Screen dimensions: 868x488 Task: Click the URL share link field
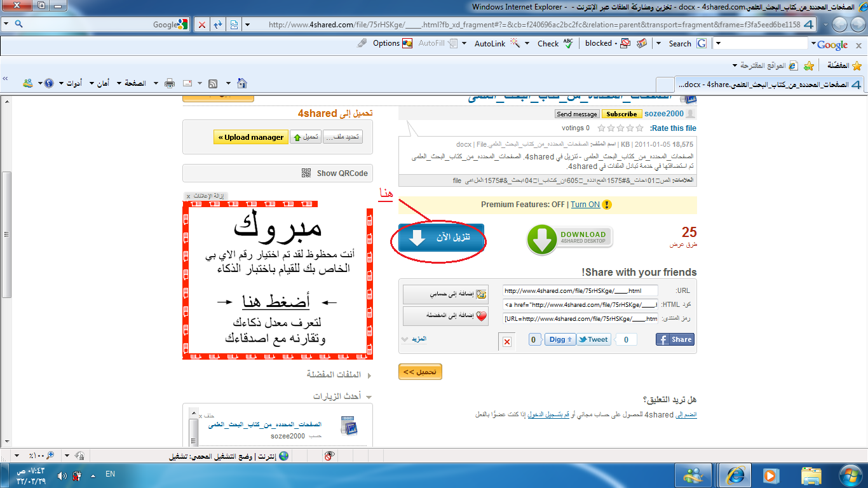tap(580, 291)
